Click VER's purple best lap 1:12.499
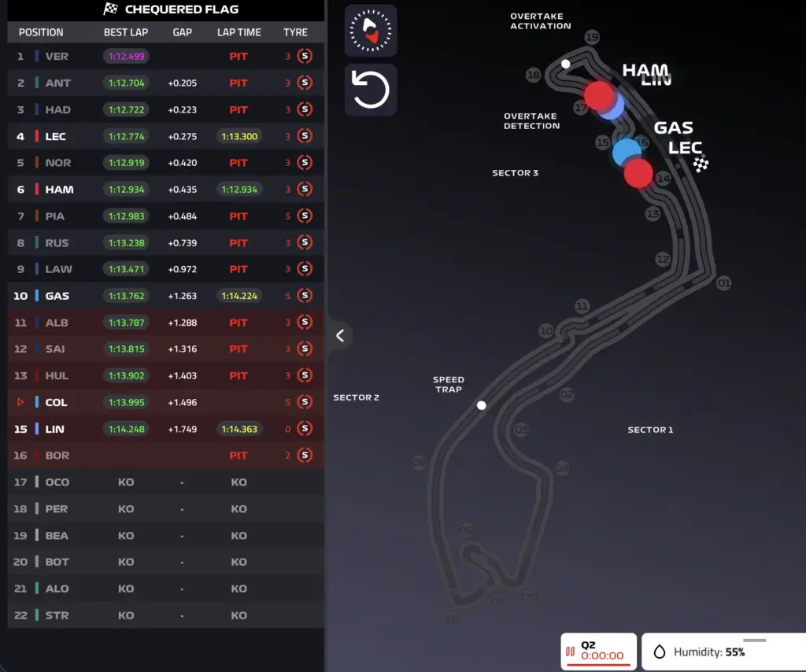806x672 pixels. (x=126, y=56)
